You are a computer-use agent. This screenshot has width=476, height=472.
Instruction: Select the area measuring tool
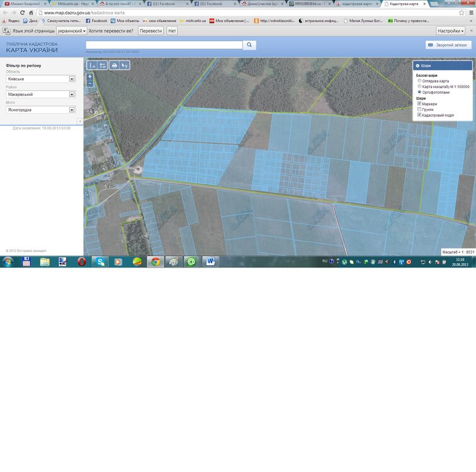point(102,65)
